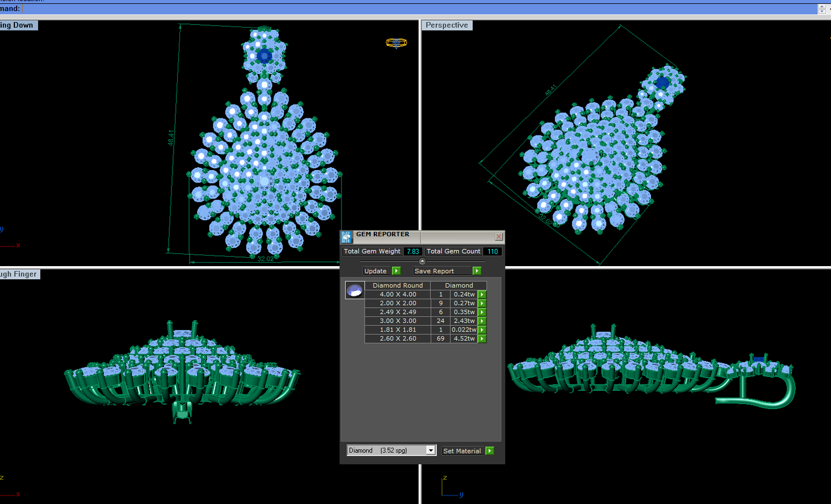Click the green arrow beside Update
Image resolution: width=831 pixels, height=504 pixels.
pyautogui.click(x=396, y=271)
